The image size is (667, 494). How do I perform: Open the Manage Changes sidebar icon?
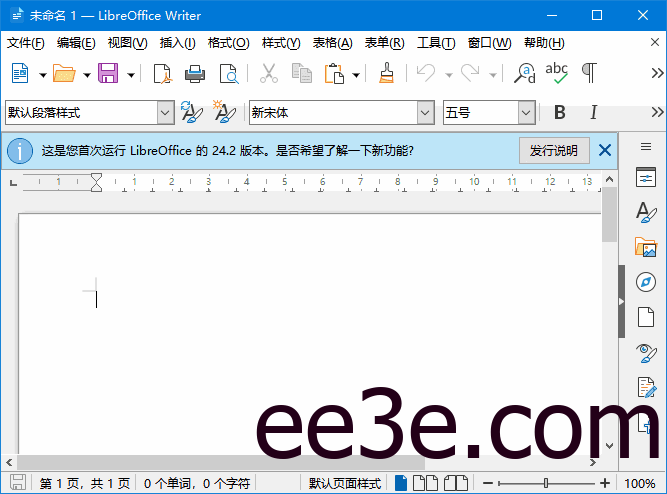point(647,388)
